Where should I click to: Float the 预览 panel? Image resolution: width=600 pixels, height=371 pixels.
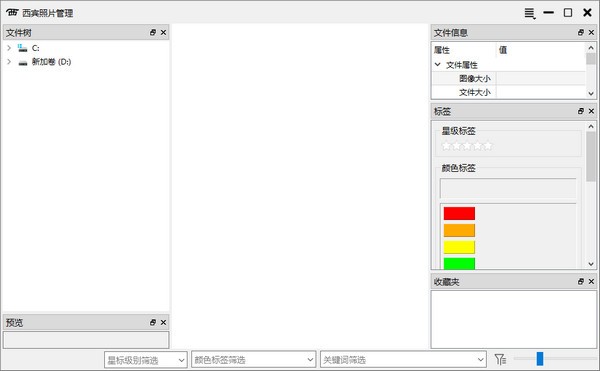click(153, 322)
